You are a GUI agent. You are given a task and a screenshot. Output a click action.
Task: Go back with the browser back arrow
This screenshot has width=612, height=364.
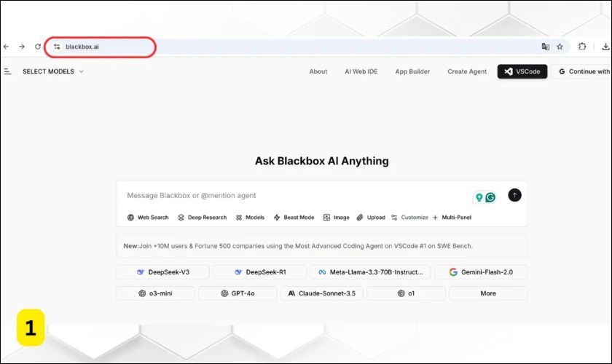(7, 47)
